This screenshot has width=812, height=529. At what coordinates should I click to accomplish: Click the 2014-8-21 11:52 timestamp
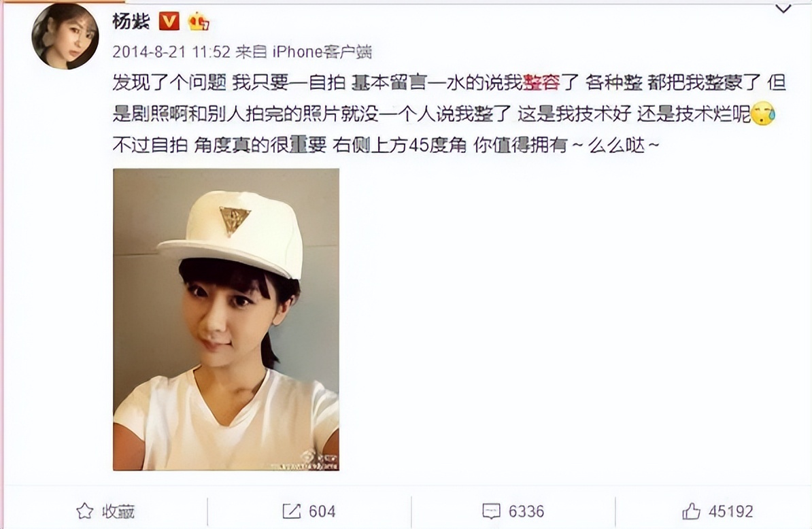point(171,51)
